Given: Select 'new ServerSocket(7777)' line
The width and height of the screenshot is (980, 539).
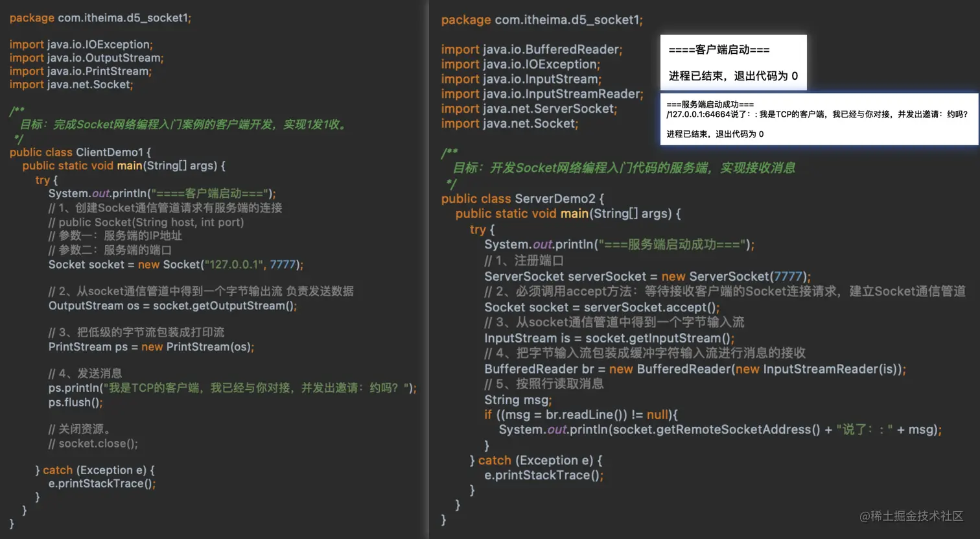Looking at the screenshot, I should 647,276.
